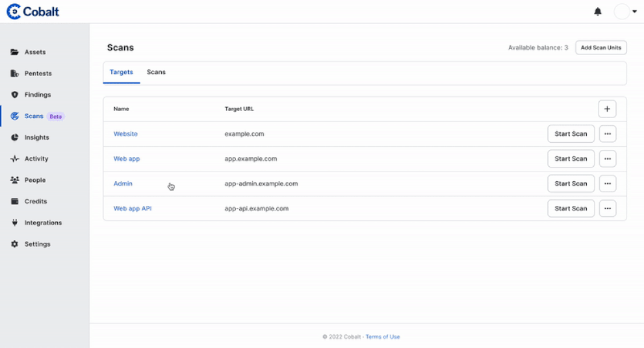Open more options menu for Admin target
This screenshot has height=348, width=644.
(607, 184)
